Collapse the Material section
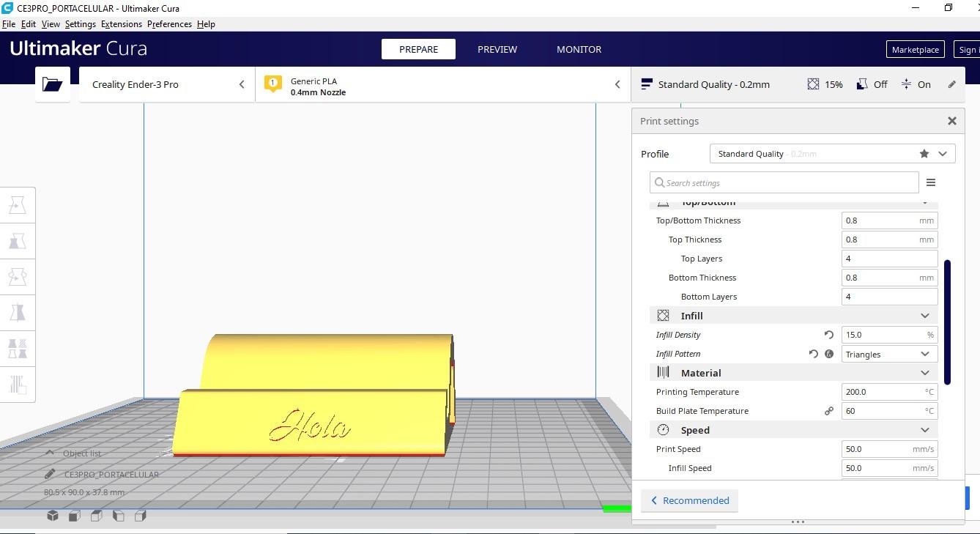Image resolution: width=980 pixels, height=534 pixels. click(925, 373)
